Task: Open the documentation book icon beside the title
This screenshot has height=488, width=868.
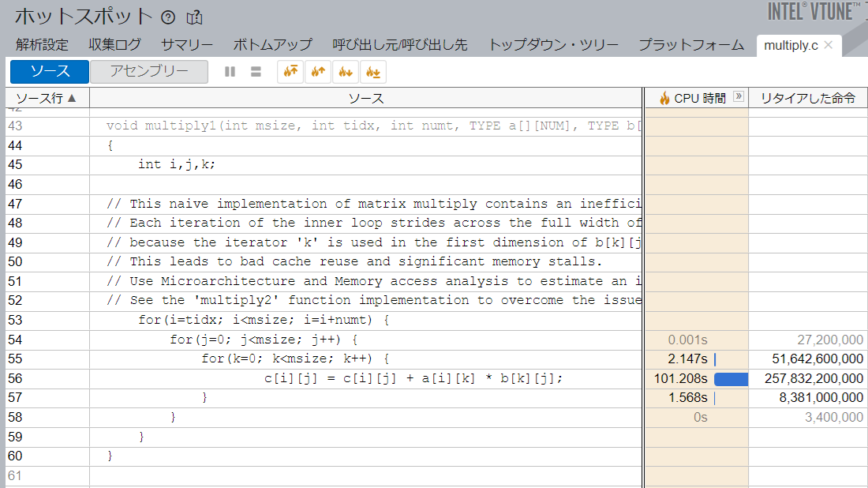Action: click(194, 17)
